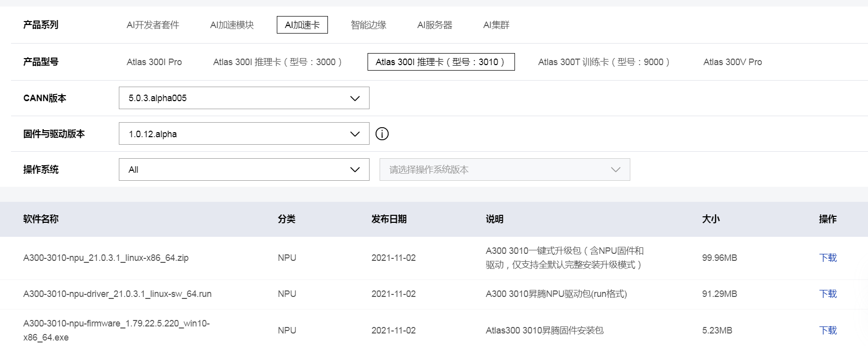The height and width of the screenshot is (346, 868).
Task: Click the 发布日期 column header
Action: click(x=389, y=219)
